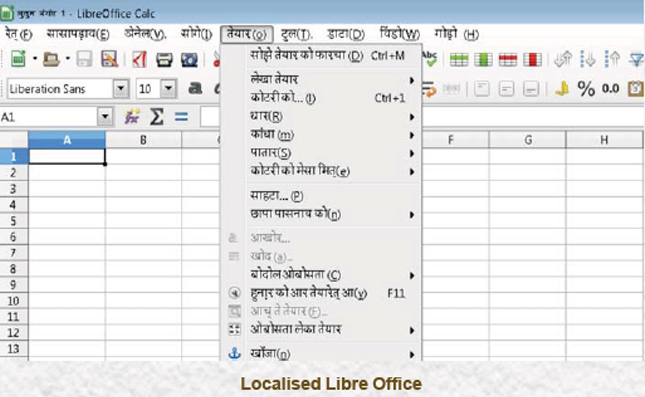This screenshot has height=397, width=645.
Task: Click the Sort Ascending arrow icon
Action: click(588, 60)
